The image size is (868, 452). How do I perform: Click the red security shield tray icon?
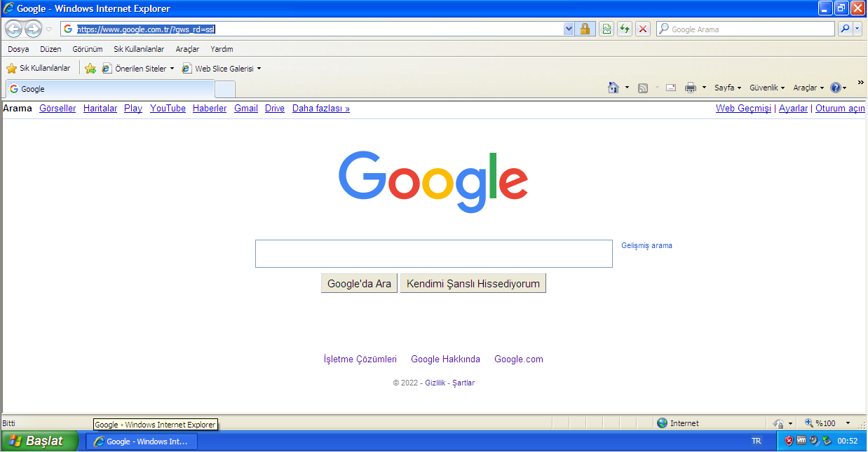[789, 441]
